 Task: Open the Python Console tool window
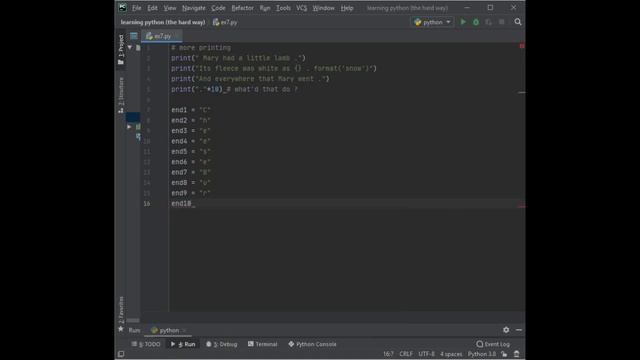(x=312, y=344)
